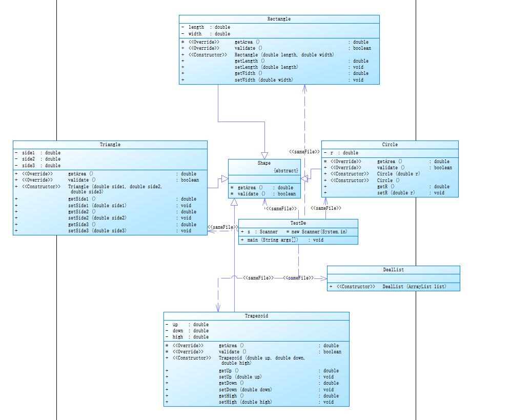Viewport: 511px width, 420px height.
Task: Click getR method in Circle
Action: click(x=386, y=187)
